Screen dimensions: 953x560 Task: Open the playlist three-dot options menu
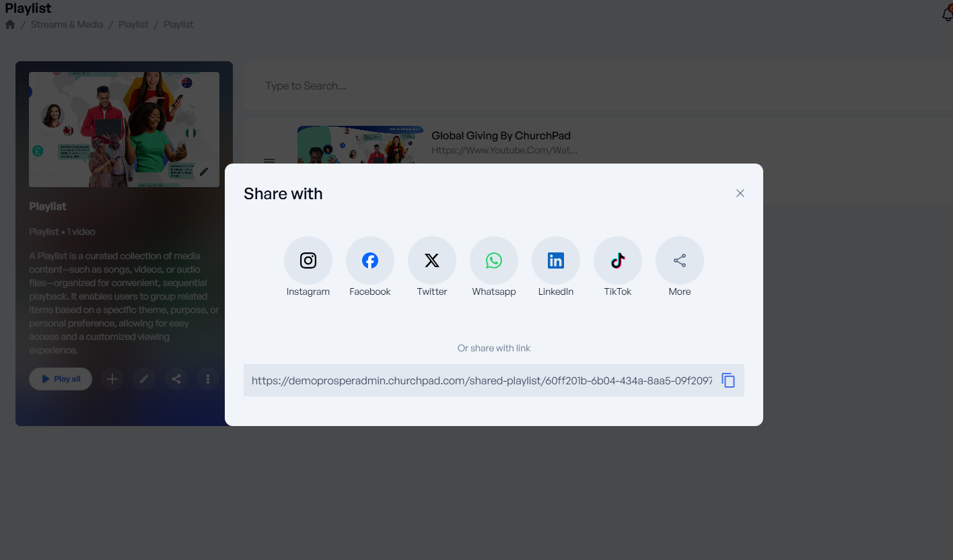(208, 379)
